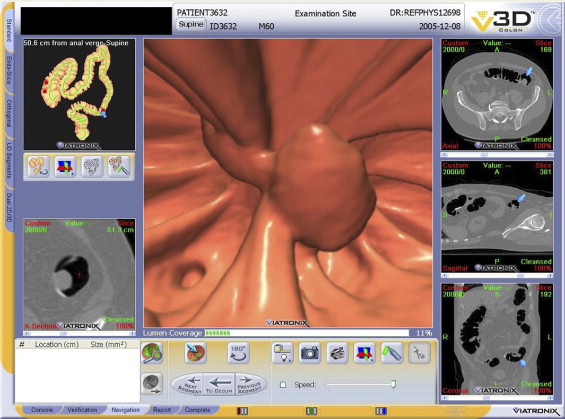Image resolution: width=565 pixels, height=419 pixels.
Task: Go to Next Segment
Action: tap(187, 384)
